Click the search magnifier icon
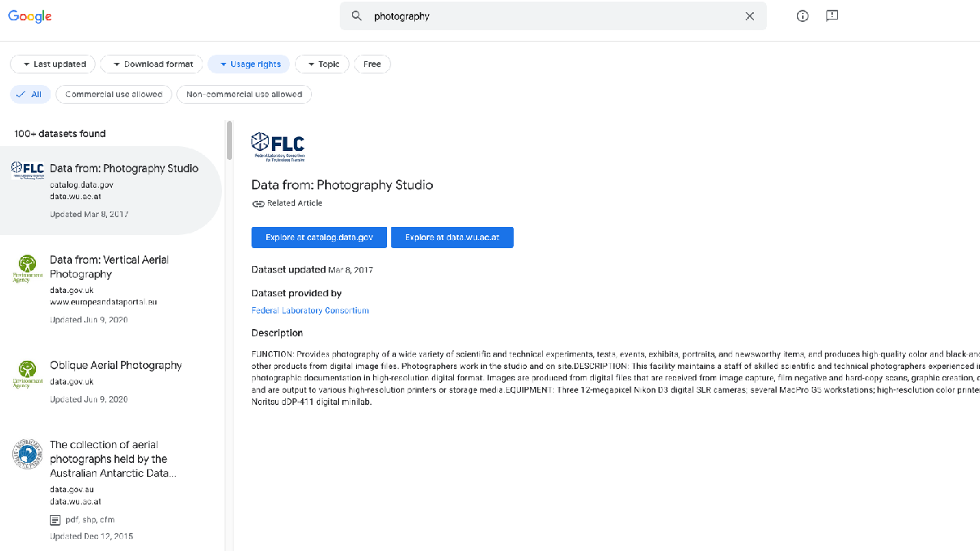The height and width of the screenshot is (551, 980). click(x=354, y=16)
